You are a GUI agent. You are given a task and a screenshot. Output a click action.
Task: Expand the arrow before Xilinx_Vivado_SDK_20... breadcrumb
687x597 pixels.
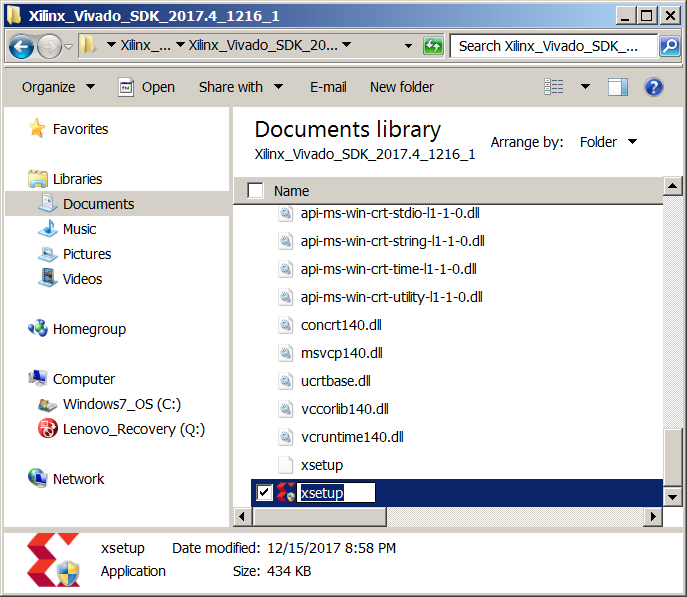180,45
